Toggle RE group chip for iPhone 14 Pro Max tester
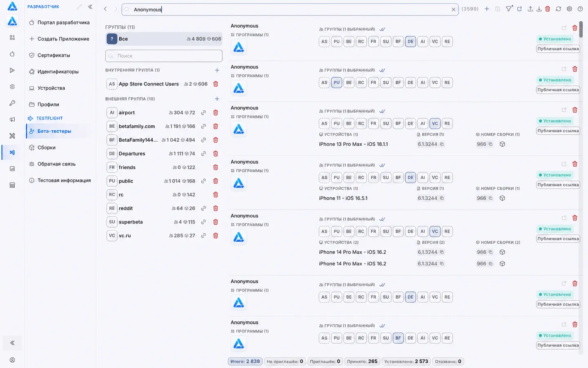 [x=447, y=231]
